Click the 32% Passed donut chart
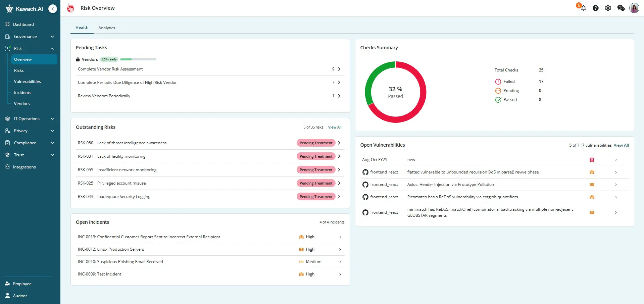644x304 pixels. [395, 92]
